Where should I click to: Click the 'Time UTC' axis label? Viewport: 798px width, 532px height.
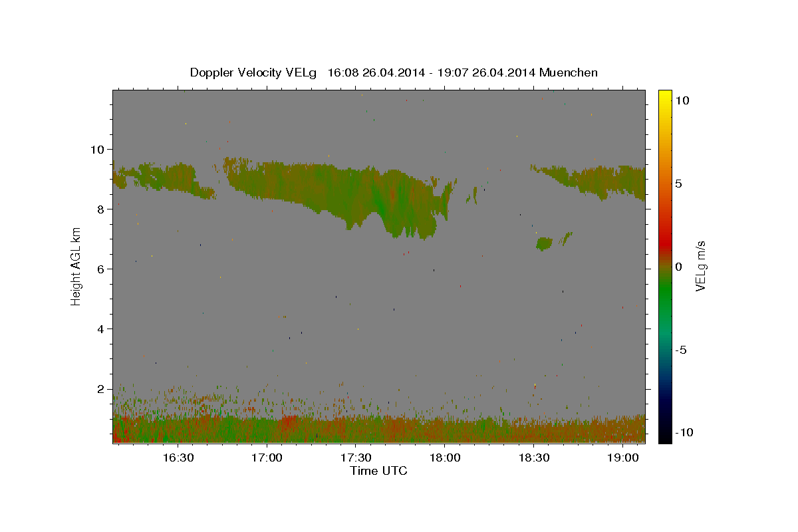[x=378, y=471]
